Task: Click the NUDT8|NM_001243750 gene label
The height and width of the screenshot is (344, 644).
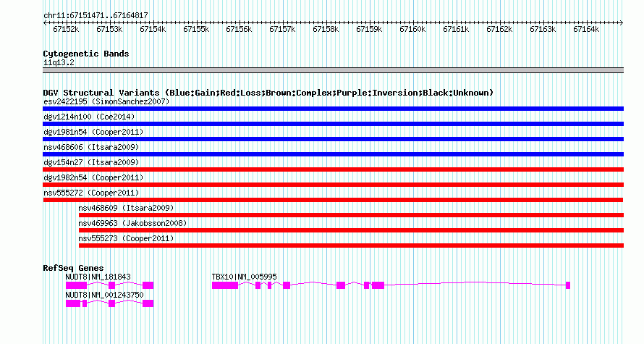Action: (105, 295)
